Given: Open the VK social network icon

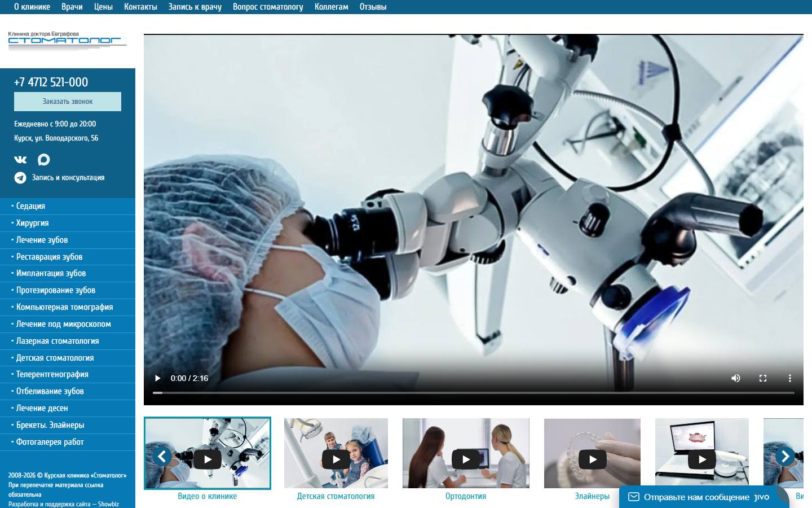Looking at the screenshot, I should pos(20,160).
